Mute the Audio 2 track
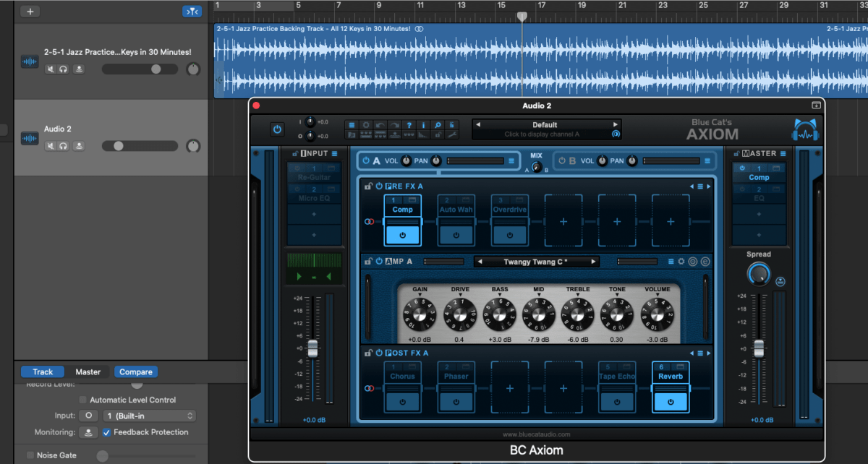Image resolution: width=868 pixels, height=464 pixels. pos(51,146)
